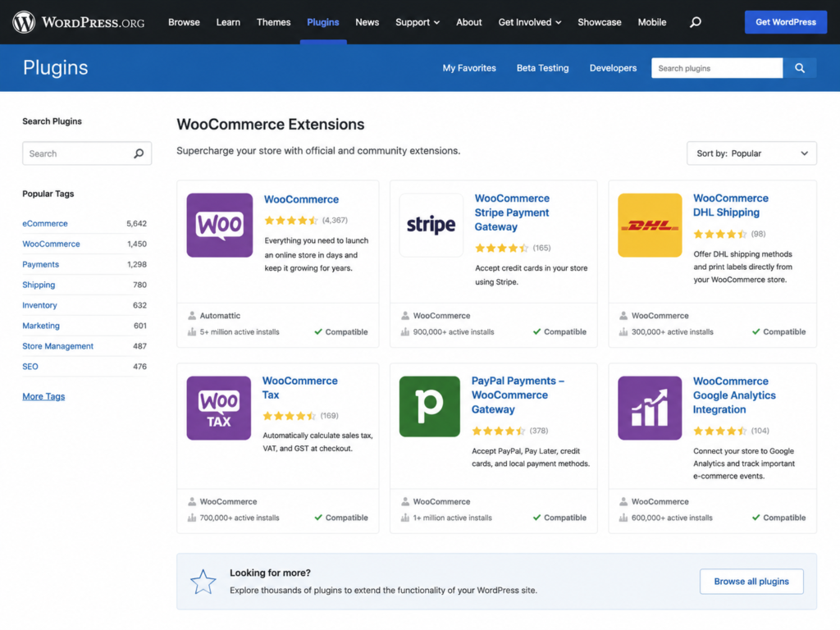The width and height of the screenshot is (840, 630).
Task: Click the star icon in Looking for more banner
Action: click(x=203, y=582)
